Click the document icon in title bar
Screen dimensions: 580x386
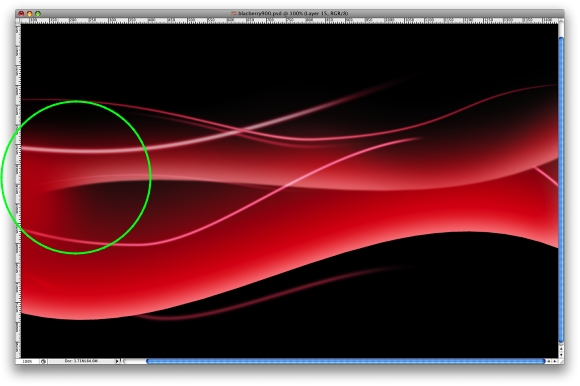click(234, 13)
